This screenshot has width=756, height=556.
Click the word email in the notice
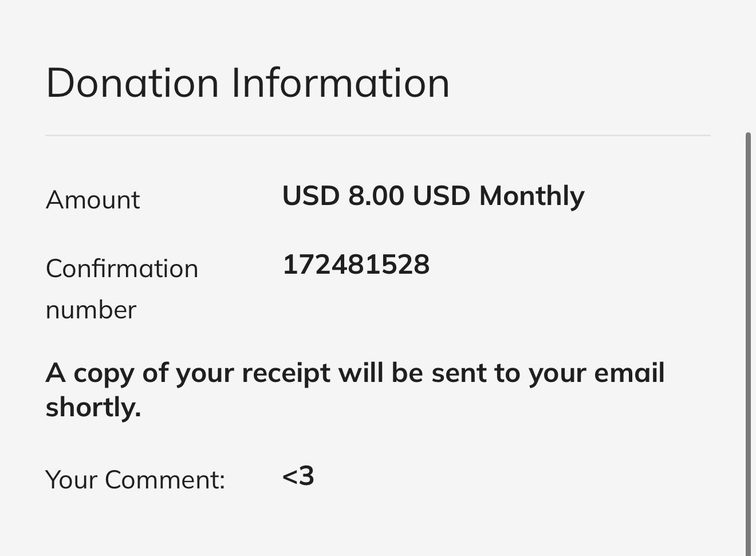(x=629, y=373)
